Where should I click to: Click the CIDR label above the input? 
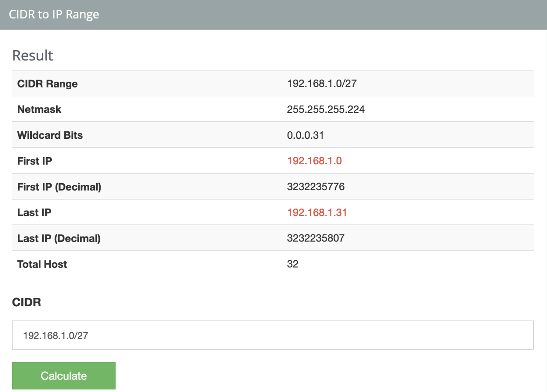26,302
